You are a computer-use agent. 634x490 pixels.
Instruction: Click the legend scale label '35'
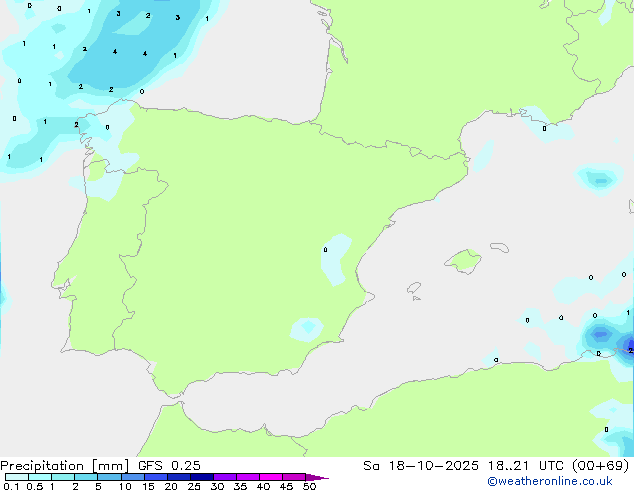coord(240,486)
